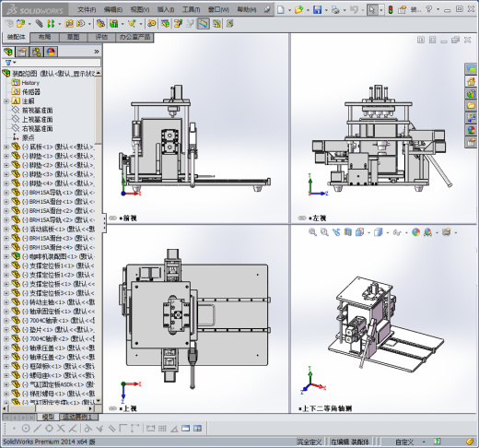
Task: Open the DisplayManager color ball tab
Action: pos(51,52)
